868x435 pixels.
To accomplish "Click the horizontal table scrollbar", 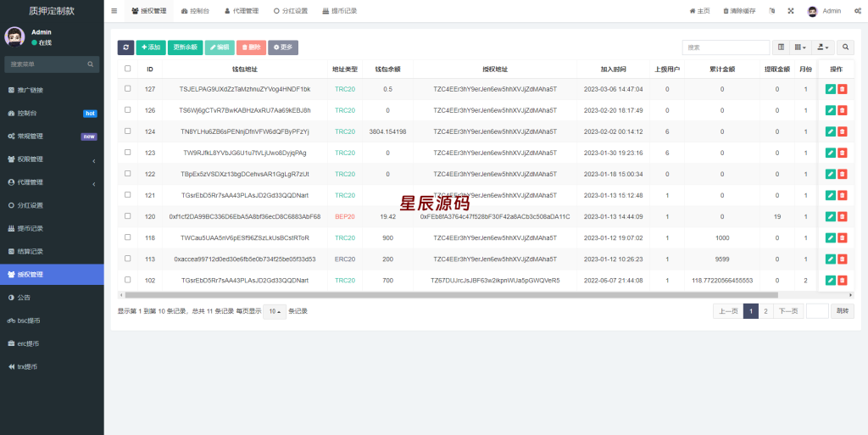I will point(451,296).
